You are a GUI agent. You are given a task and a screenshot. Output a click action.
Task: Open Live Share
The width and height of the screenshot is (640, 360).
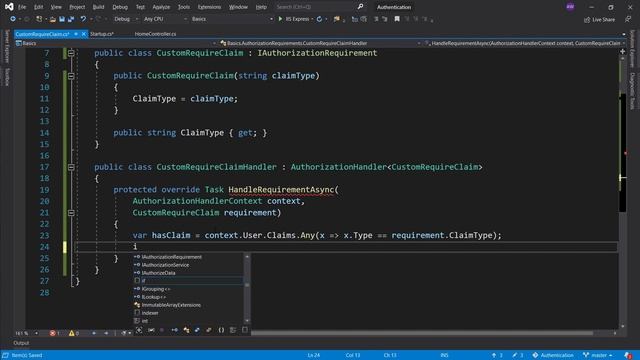point(599,20)
